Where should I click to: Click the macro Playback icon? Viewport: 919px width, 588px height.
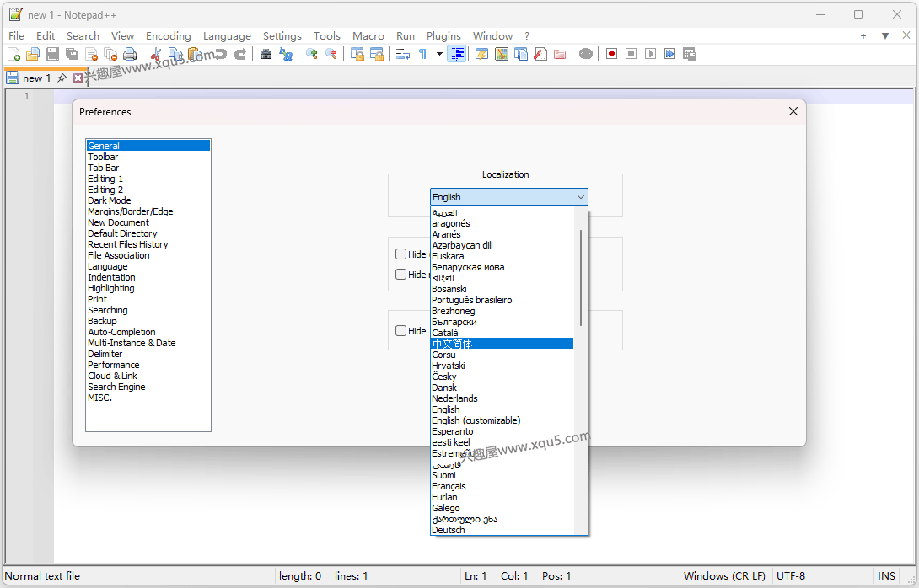pyautogui.click(x=650, y=55)
